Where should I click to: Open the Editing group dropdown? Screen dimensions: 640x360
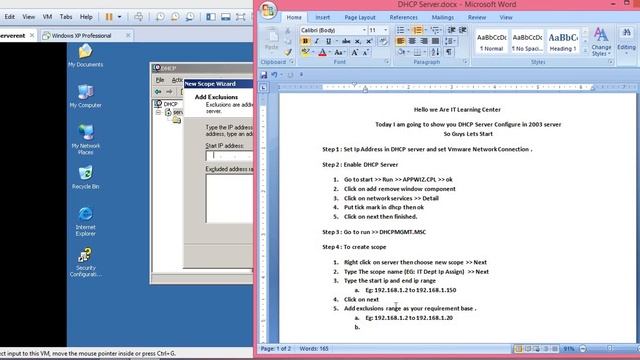[626, 42]
